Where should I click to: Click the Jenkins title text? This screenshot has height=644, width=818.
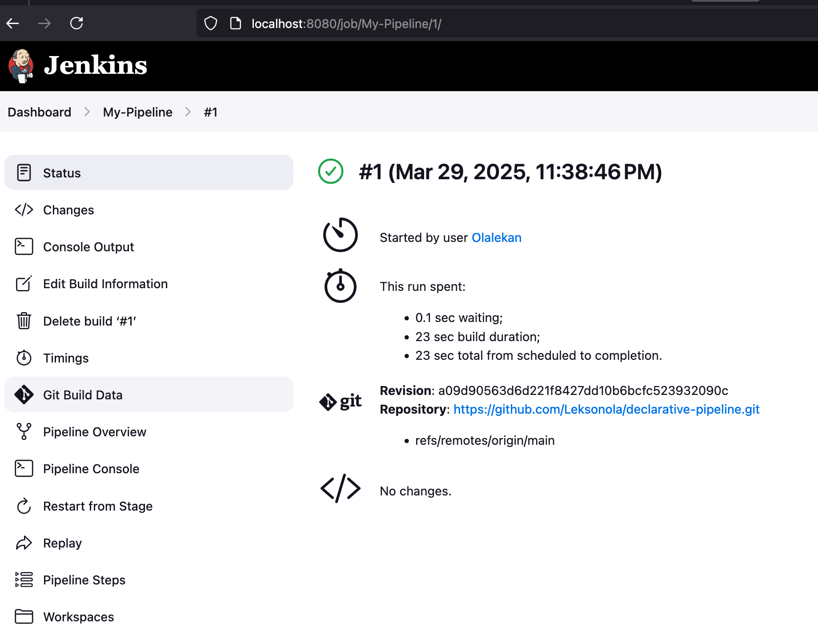(96, 66)
